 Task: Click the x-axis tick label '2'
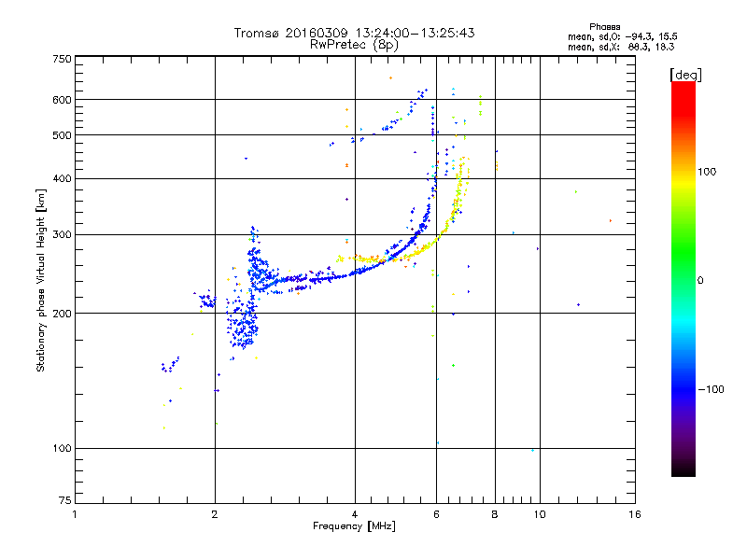pyautogui.click(x=215, y=514)
